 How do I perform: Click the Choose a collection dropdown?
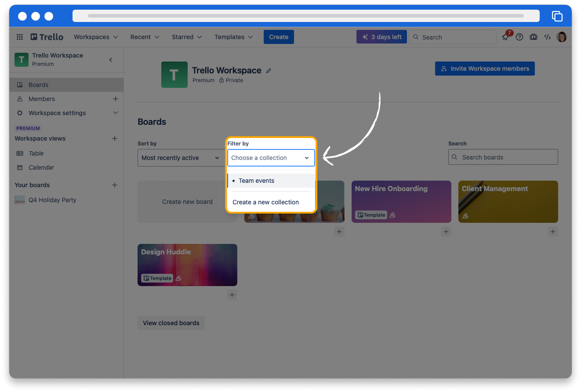pyautogui.click(x=271, y=158)
